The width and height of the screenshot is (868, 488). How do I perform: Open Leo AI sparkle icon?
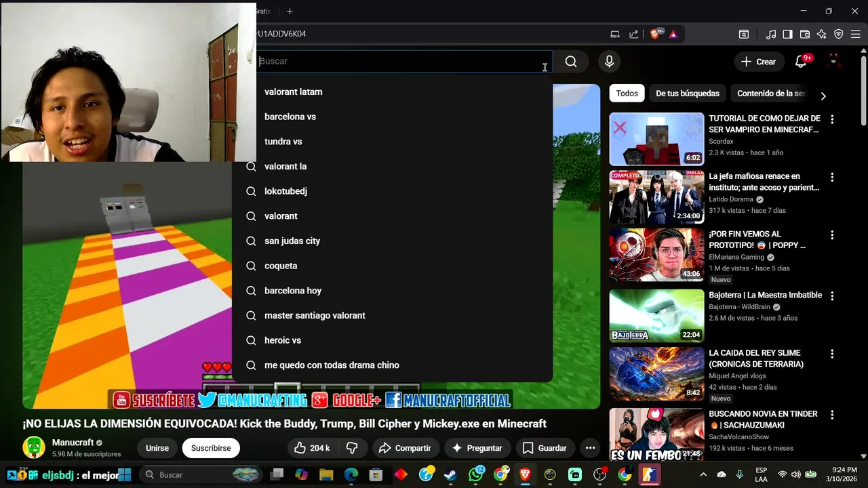click(822, 34)
